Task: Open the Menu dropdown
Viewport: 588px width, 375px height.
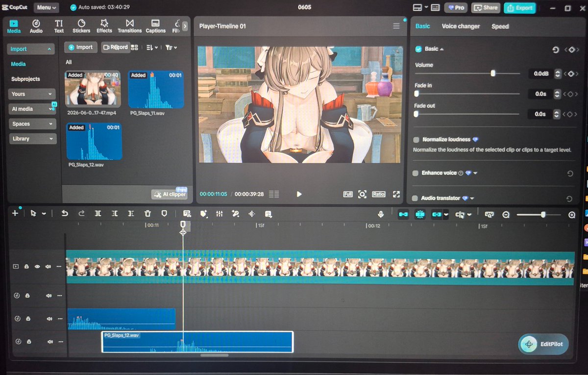Action: click(47, 8)
